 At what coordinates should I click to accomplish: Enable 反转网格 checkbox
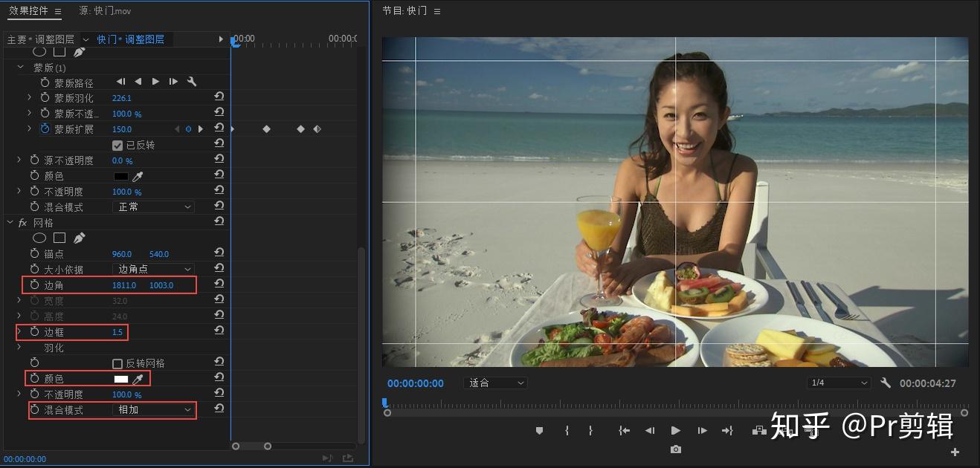pos(117,363)
